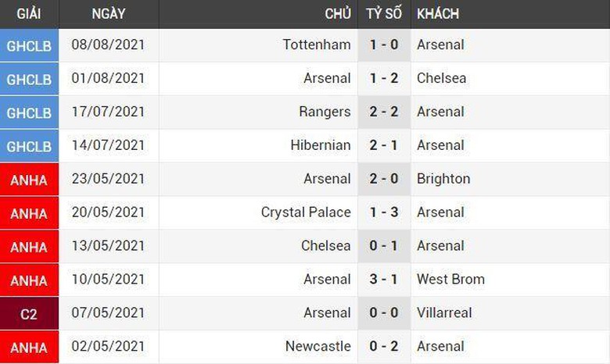Click the Rangers home team name
Image resolution: width=610 pixels, height=364 pixels.
(x=325, y=112)
